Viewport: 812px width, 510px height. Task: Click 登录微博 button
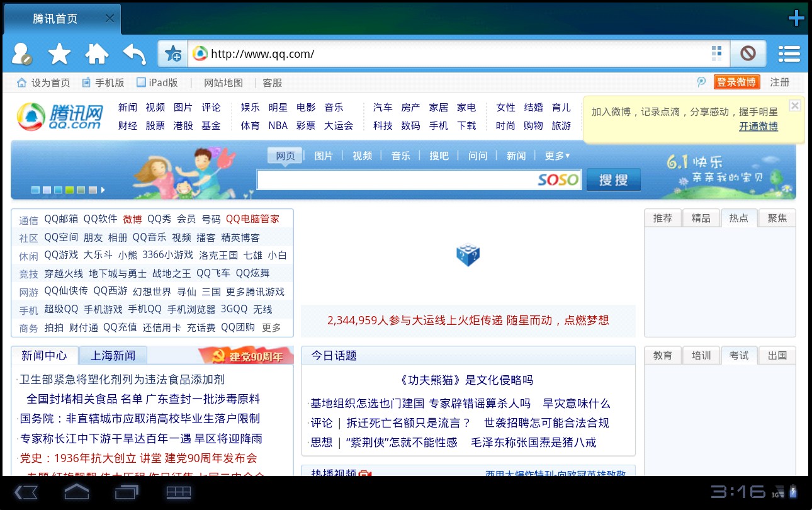click(x=737, y=82)
